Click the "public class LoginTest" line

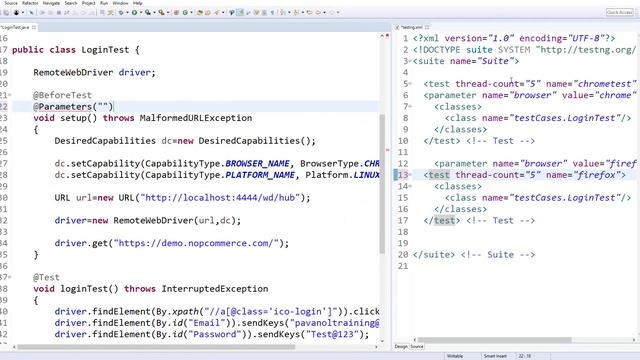[x=76, y=50]
